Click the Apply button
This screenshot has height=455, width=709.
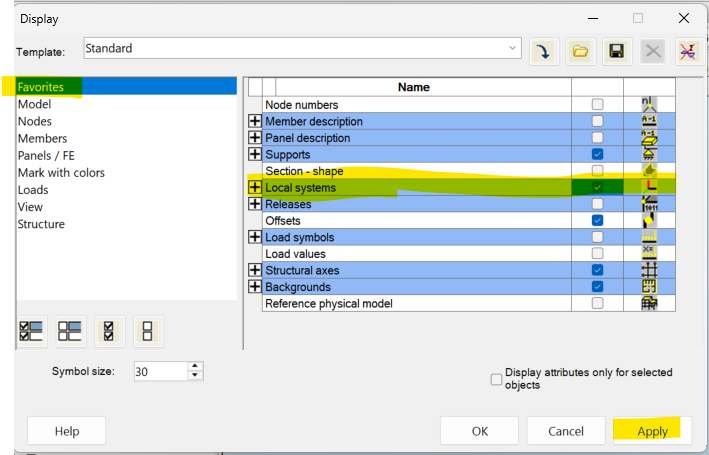click(x=652, y=431)
